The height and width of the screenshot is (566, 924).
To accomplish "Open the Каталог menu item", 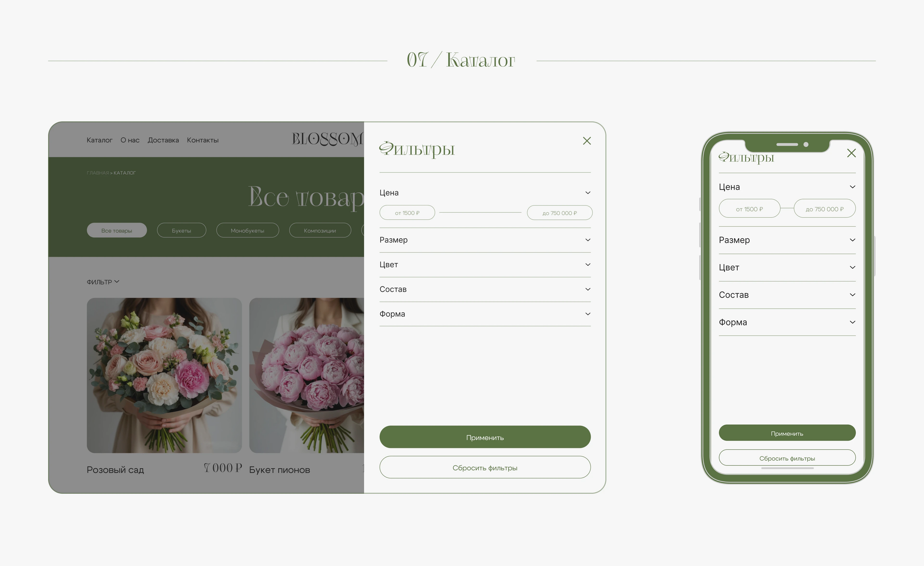I will (x=99, y=140).
